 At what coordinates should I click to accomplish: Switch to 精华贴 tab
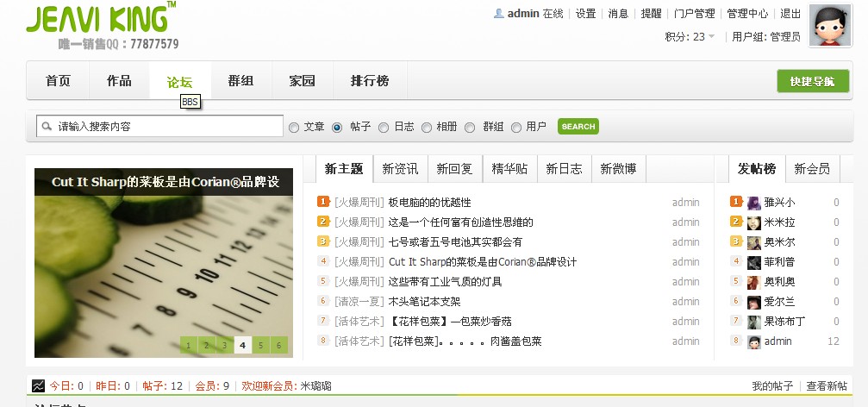tap(509, 169)
